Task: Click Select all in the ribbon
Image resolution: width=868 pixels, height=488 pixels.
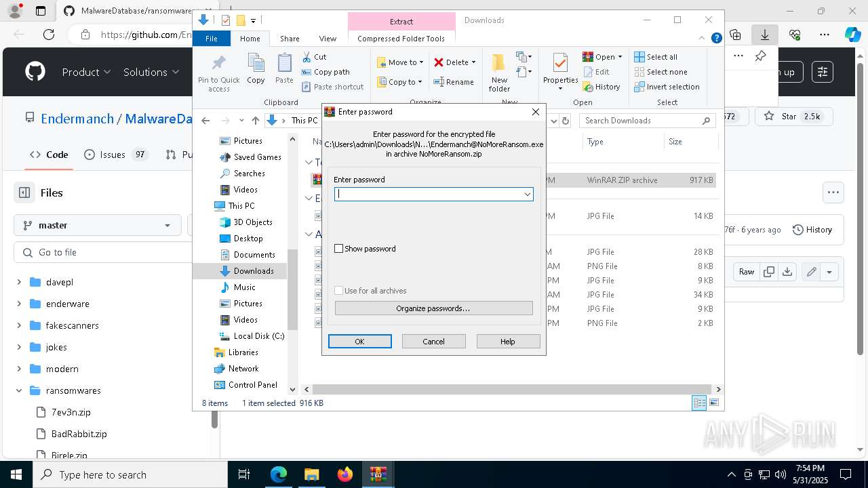Action: (656, 57)
